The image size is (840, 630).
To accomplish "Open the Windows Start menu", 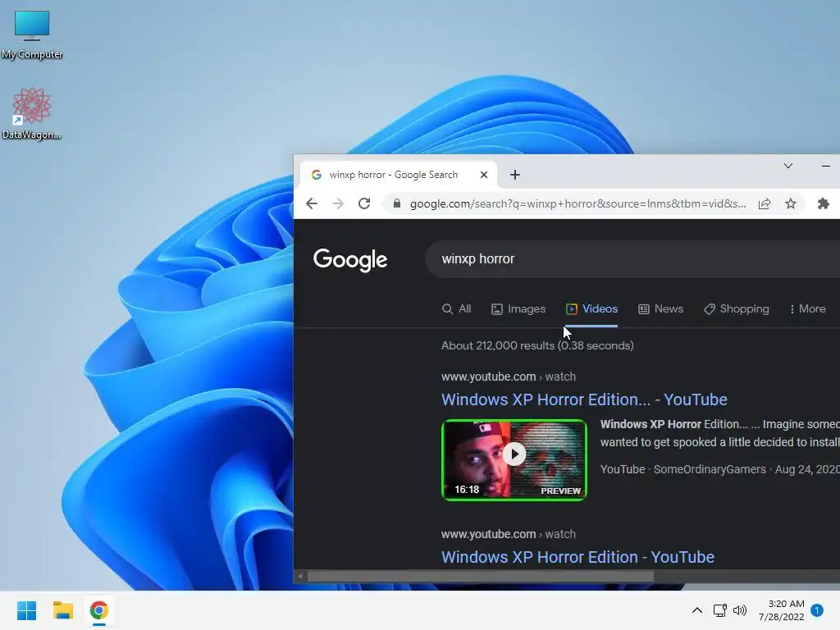I will (x=26, y=610).
